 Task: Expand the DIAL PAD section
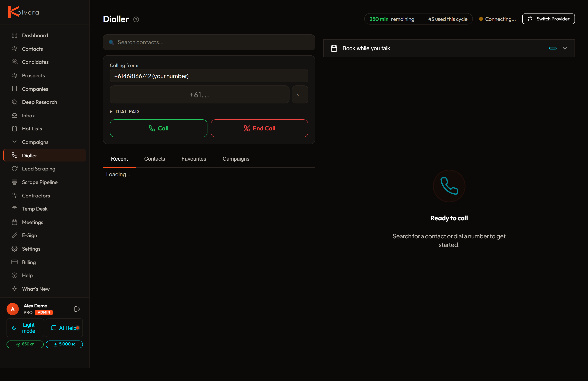tap(125, 112)
